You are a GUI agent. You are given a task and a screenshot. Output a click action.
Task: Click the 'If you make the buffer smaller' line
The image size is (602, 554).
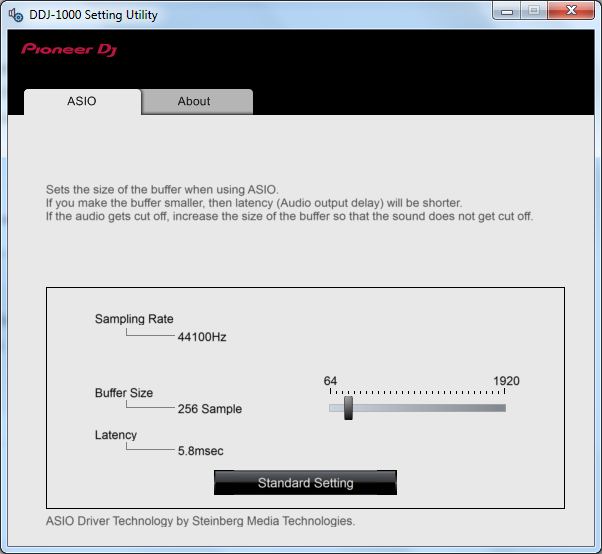point(254,203)
